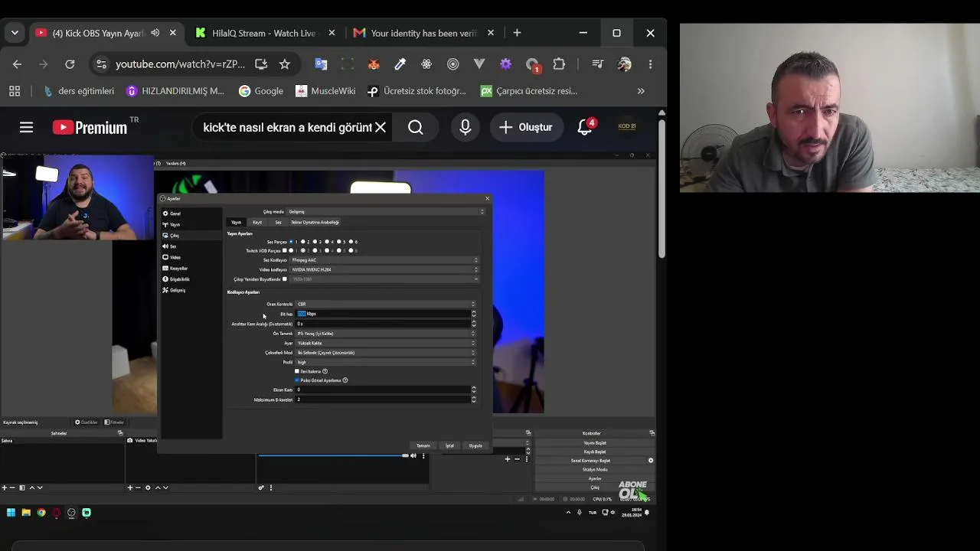Bookmark this page with the star icon
The image size is (980, 551).
[x=285, y=64]
